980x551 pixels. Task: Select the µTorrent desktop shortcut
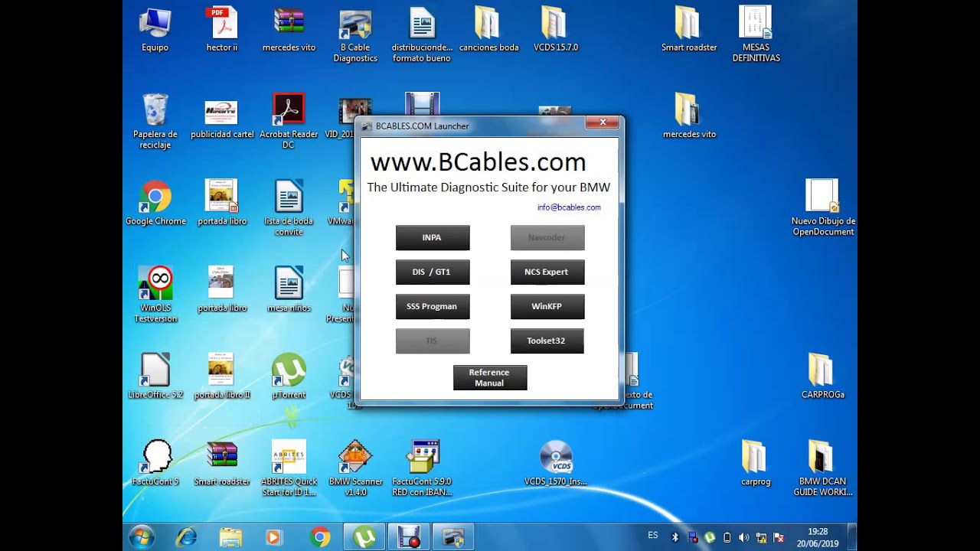tap(289, 377)
